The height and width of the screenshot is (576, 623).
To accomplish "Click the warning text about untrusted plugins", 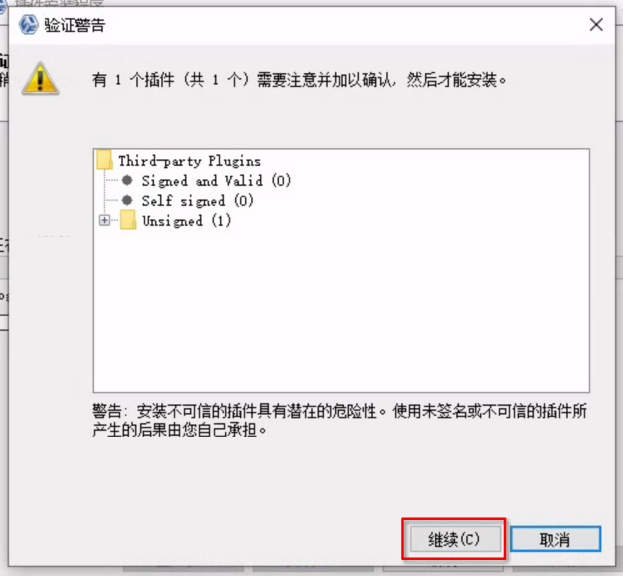I will (x=339, y=420).
